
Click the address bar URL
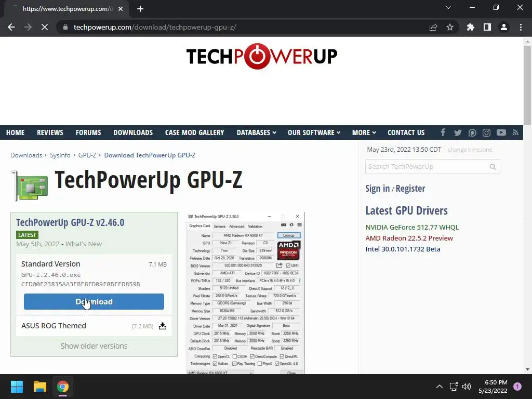coord(155,27)
